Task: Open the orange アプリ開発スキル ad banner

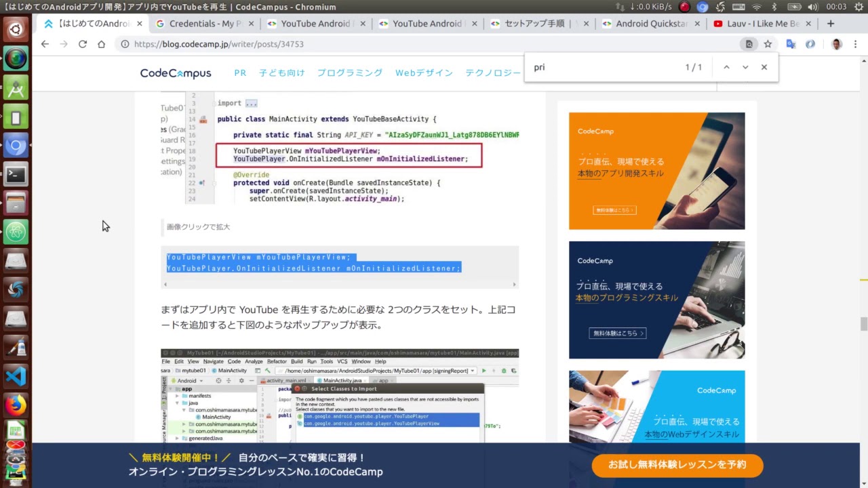Action: click(x=656, y=171)
